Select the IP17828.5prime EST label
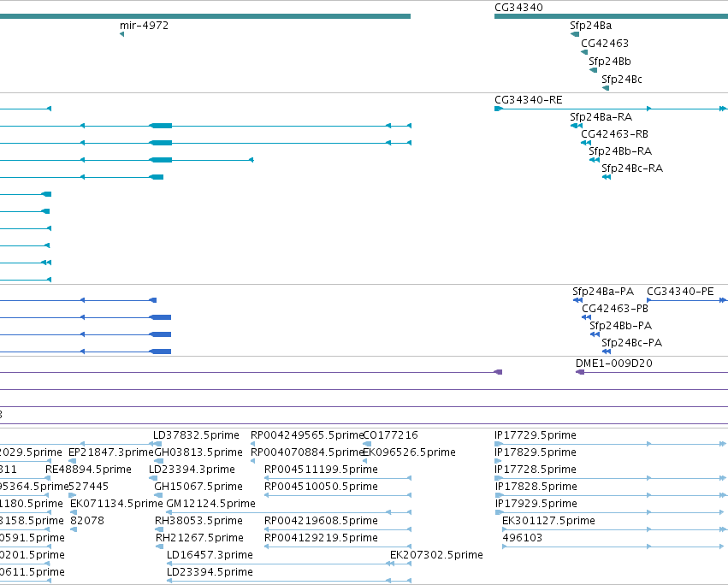Screen dimensions: 728x585 click(536, 487)
